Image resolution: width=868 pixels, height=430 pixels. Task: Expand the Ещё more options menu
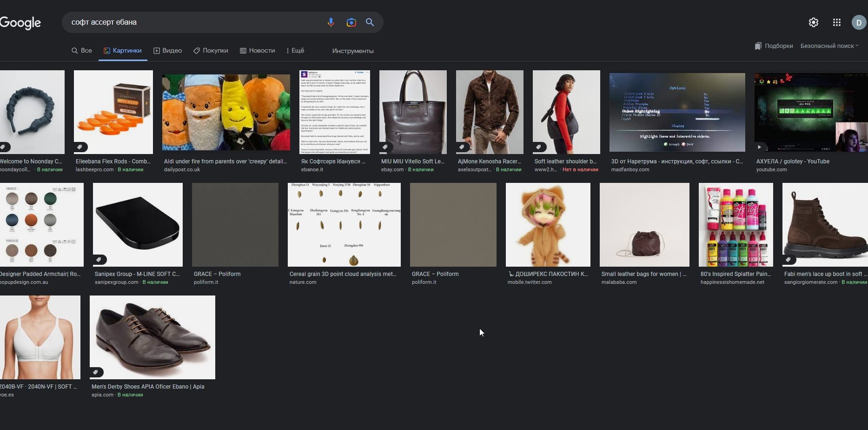pyautogui.click(x=295, y=50)
